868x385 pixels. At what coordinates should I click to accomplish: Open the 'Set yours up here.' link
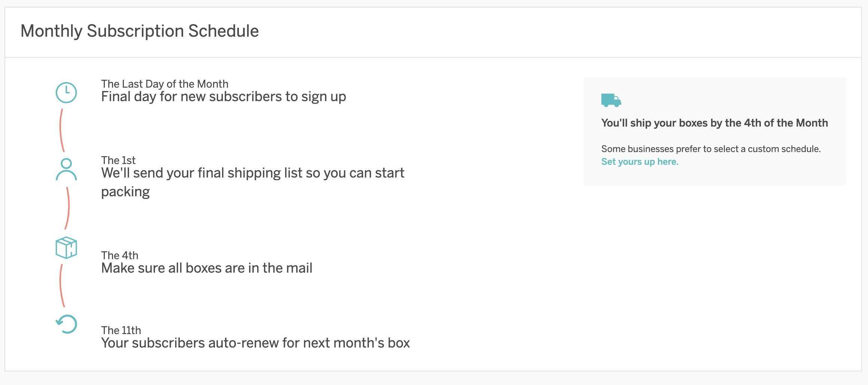click(640, 162)
